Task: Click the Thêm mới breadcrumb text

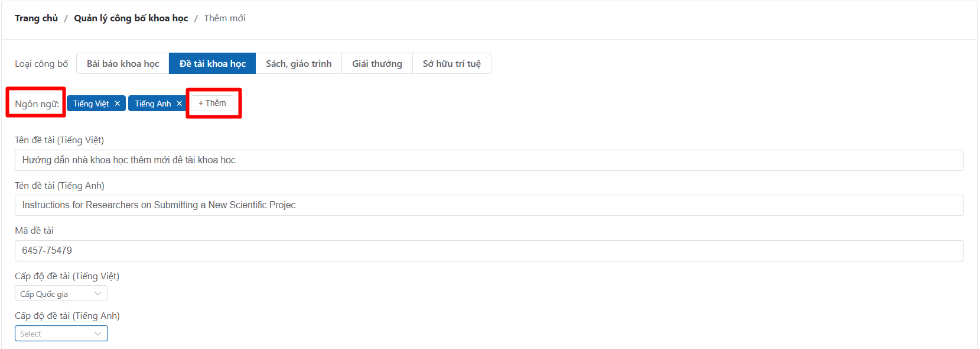Action: 224,18
